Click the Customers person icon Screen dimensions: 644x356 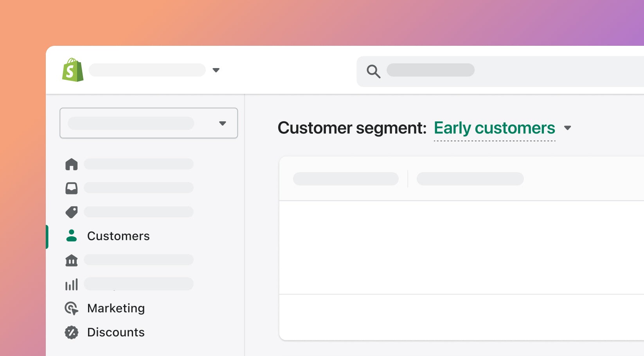coord(72,236)
